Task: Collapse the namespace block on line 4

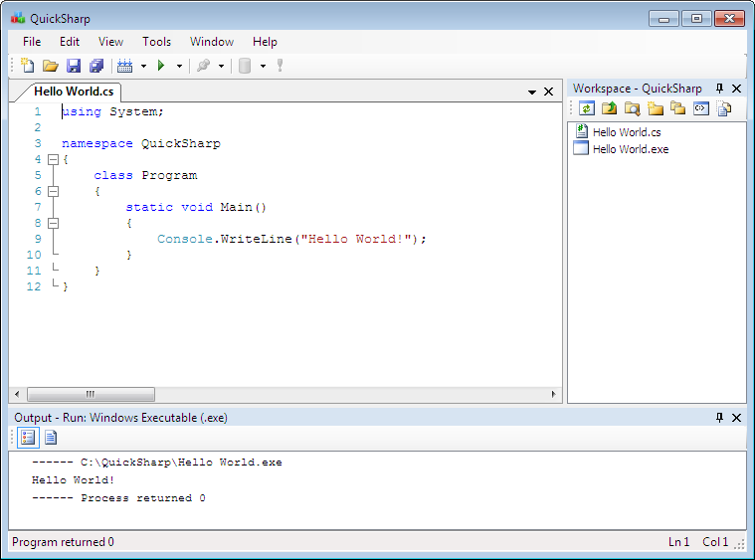Action: 54,159
